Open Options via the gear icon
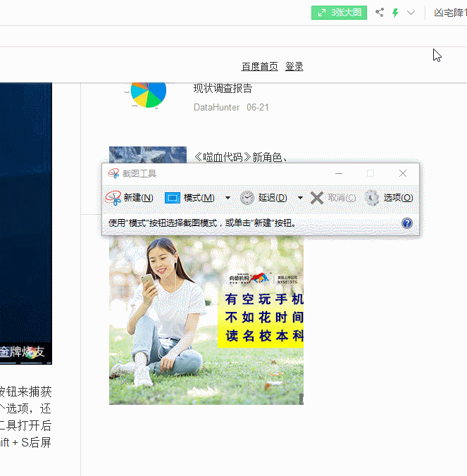 pos(372,198)
